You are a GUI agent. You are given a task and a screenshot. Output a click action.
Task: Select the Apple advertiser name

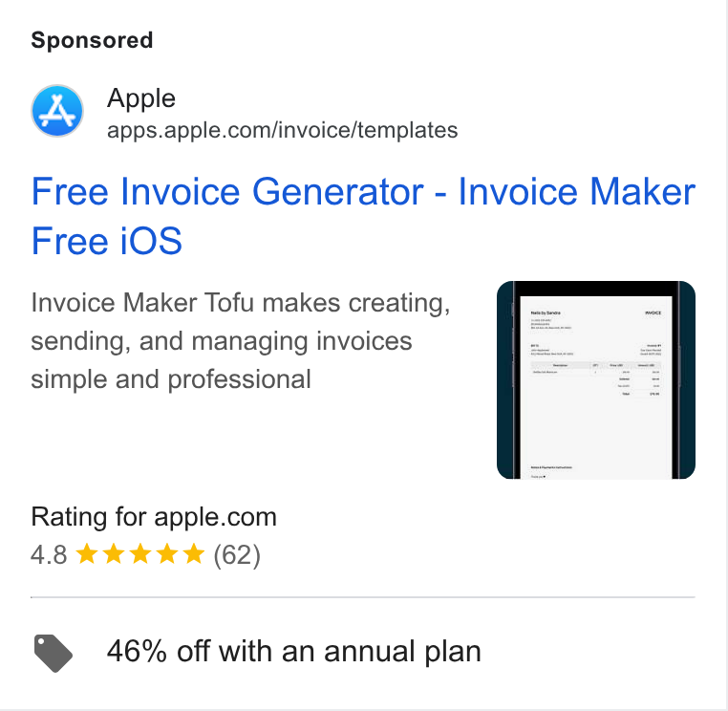tap(141, 98)
